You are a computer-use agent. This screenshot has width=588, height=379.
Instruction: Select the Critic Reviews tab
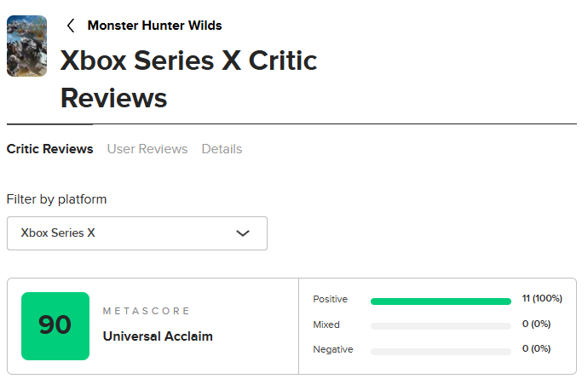point(49,149)
